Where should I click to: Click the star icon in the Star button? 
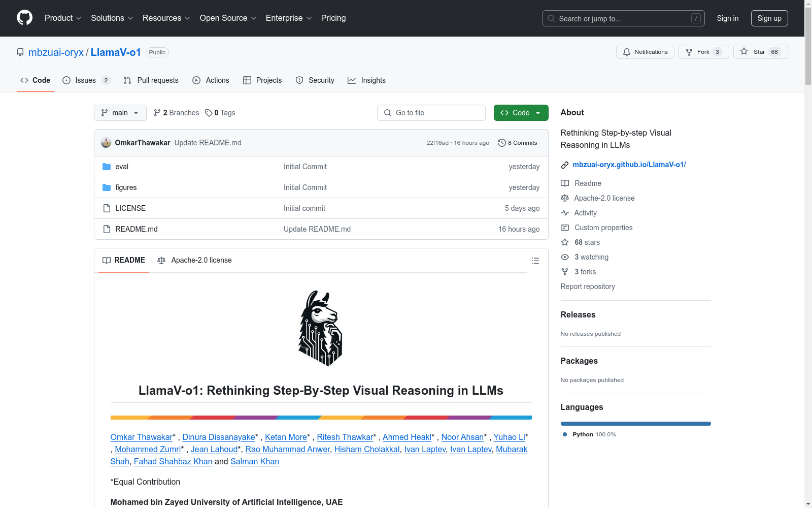coord(744,51)
